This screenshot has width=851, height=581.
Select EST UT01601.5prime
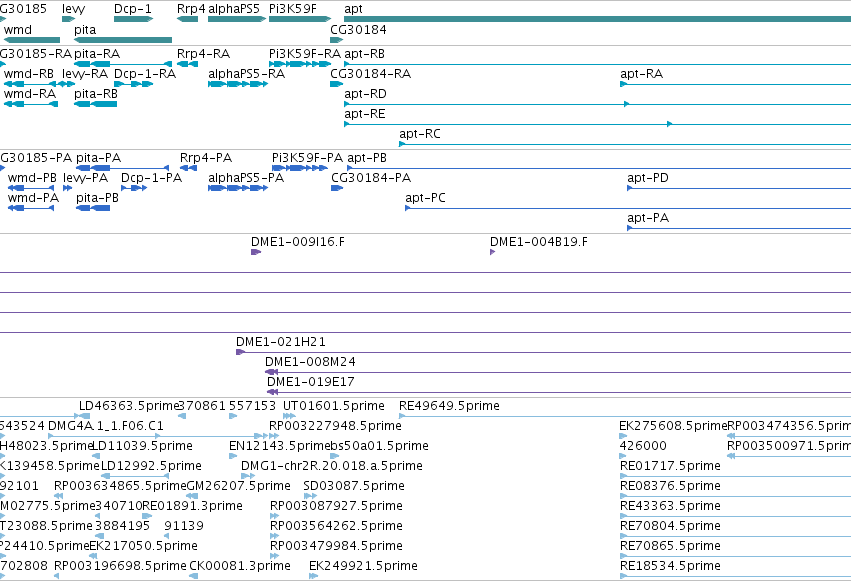[334, 406]
